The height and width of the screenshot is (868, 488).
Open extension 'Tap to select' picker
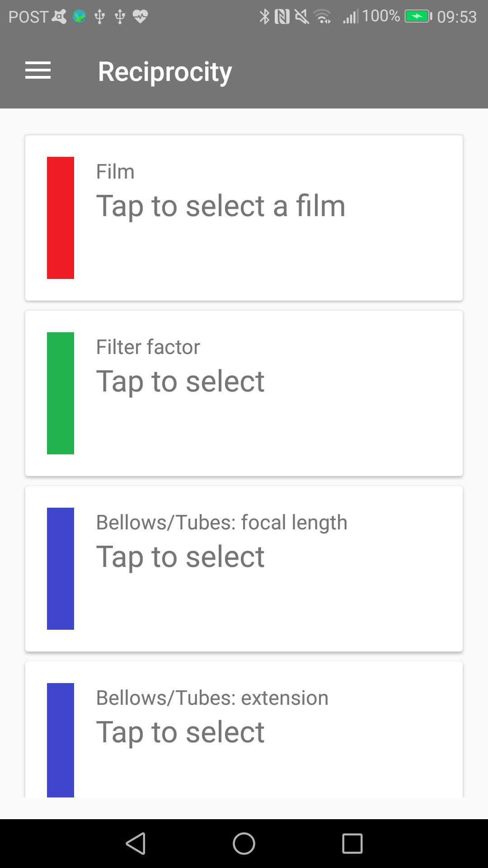pos(180,732)
